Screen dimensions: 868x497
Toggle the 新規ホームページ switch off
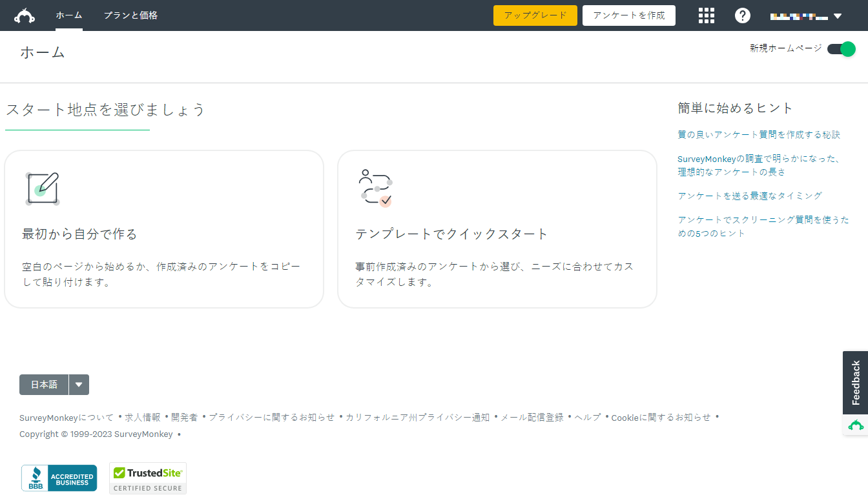pyautogui.click(x=841, y=49)
